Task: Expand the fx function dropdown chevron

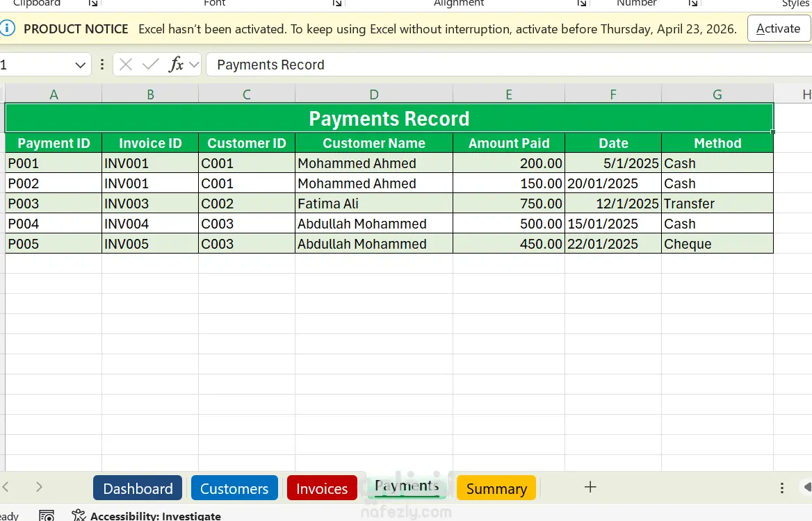Action: (194, 65)
